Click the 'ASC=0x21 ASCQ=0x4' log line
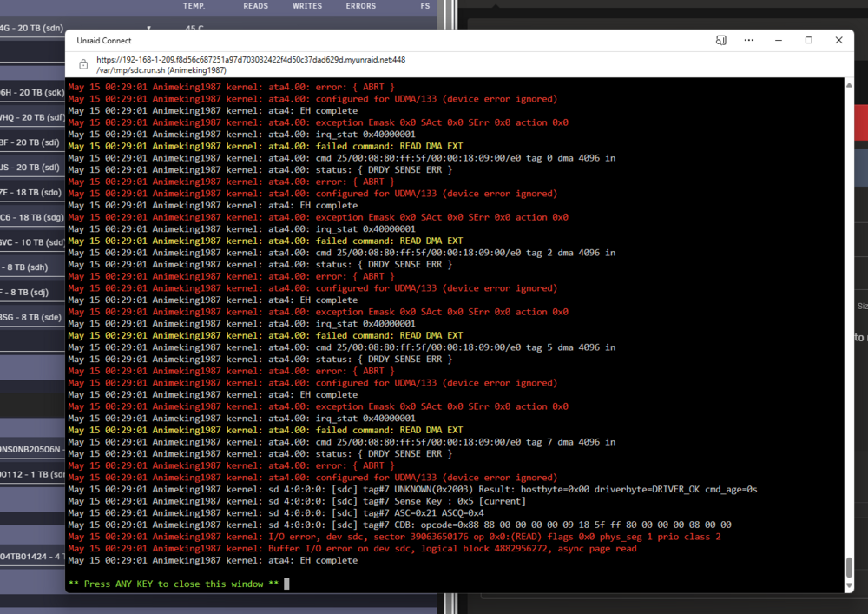The width and height of the screenshot is (868, 614). [x=276, y=512]
